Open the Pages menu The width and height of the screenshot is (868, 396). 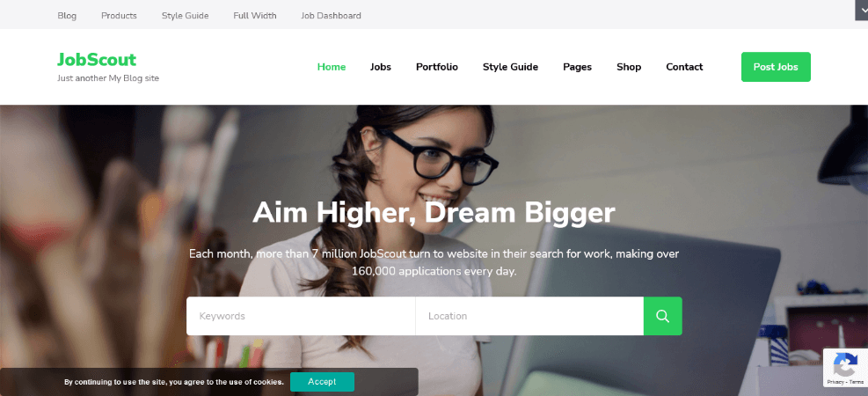click(578, 67)
